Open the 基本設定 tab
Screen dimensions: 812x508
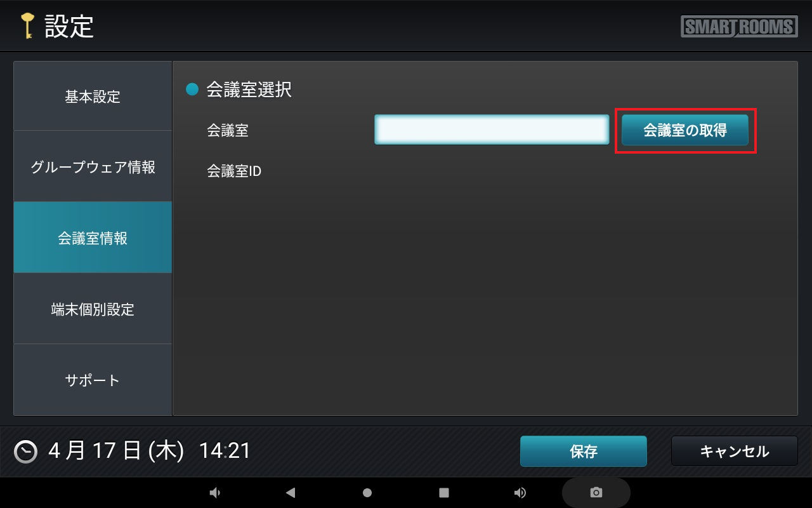click(x=93, y=97)
